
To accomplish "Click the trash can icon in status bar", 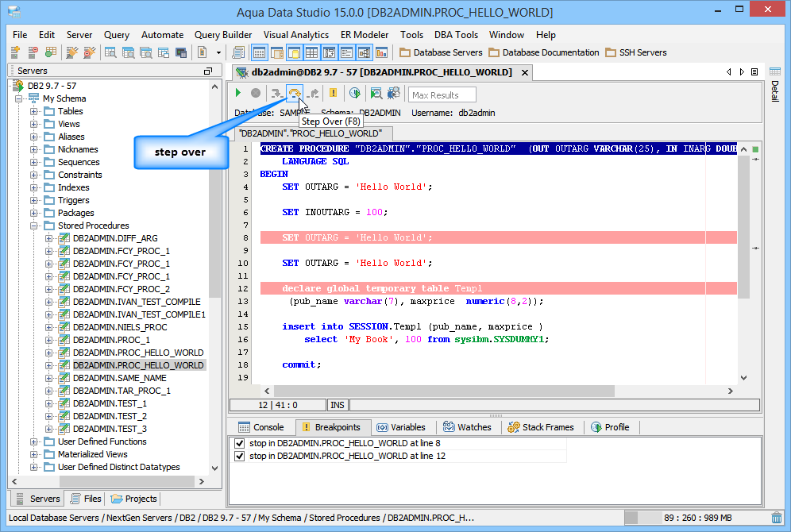I will click(776, 518).
